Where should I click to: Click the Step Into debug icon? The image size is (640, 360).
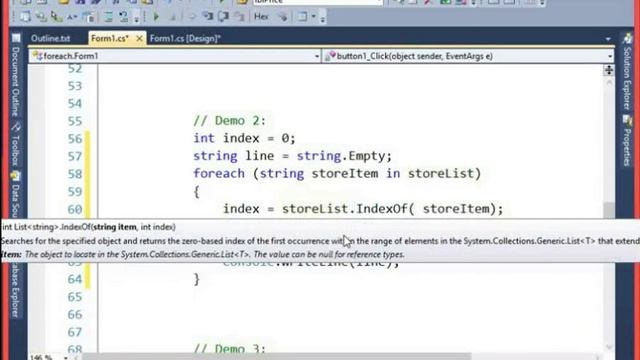coord(208,17)
